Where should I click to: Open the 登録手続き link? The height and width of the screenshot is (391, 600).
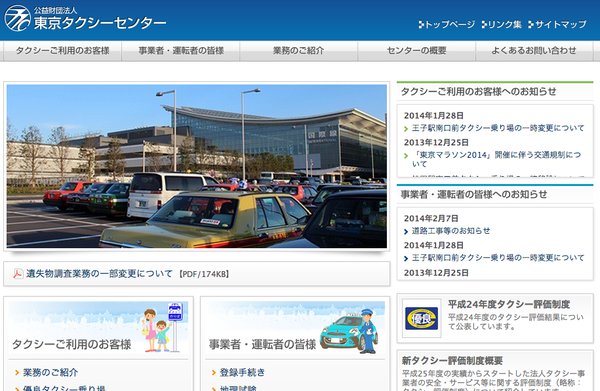(x=242, y=372)
